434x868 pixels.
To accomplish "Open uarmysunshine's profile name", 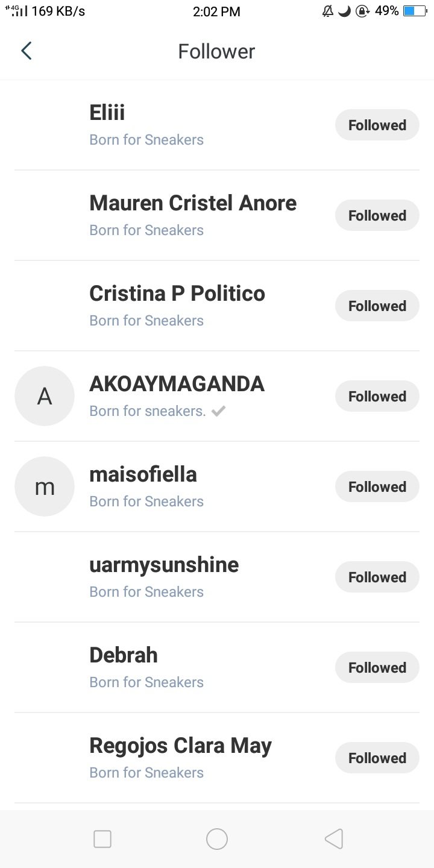I will pyautogui.click(x=164, y=565).
